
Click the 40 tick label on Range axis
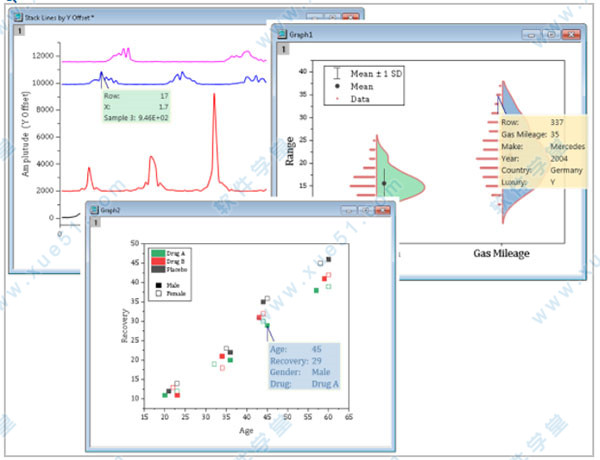point(303,72)
